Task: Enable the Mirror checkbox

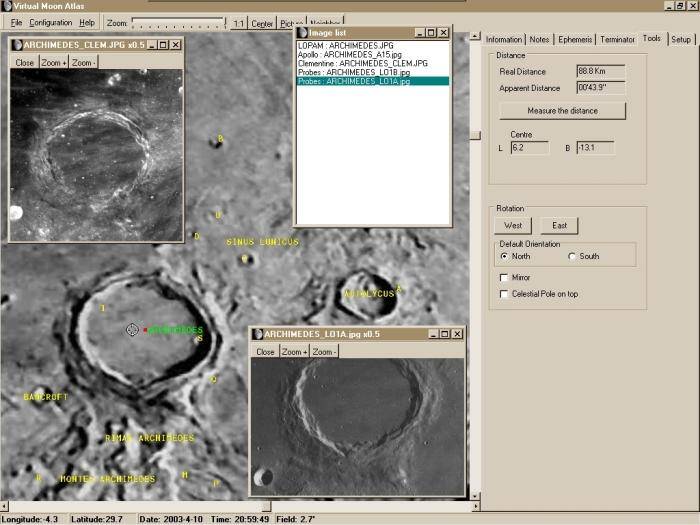Action: (x=504, y=278)
